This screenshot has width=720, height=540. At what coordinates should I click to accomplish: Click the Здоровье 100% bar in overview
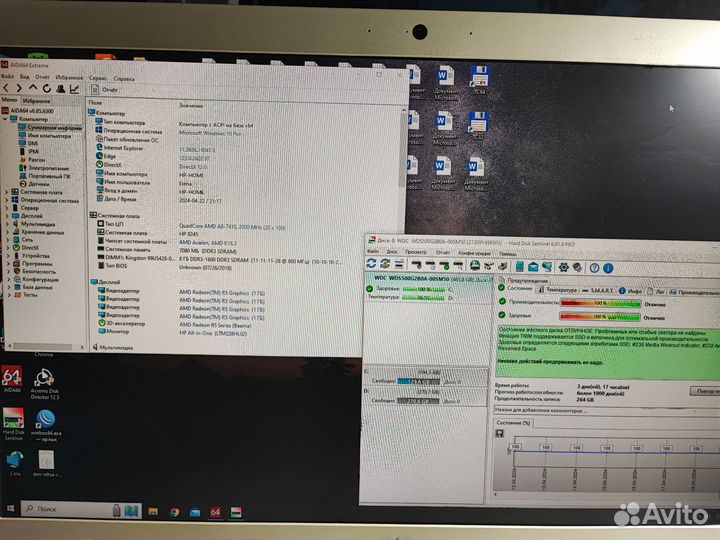600,317
